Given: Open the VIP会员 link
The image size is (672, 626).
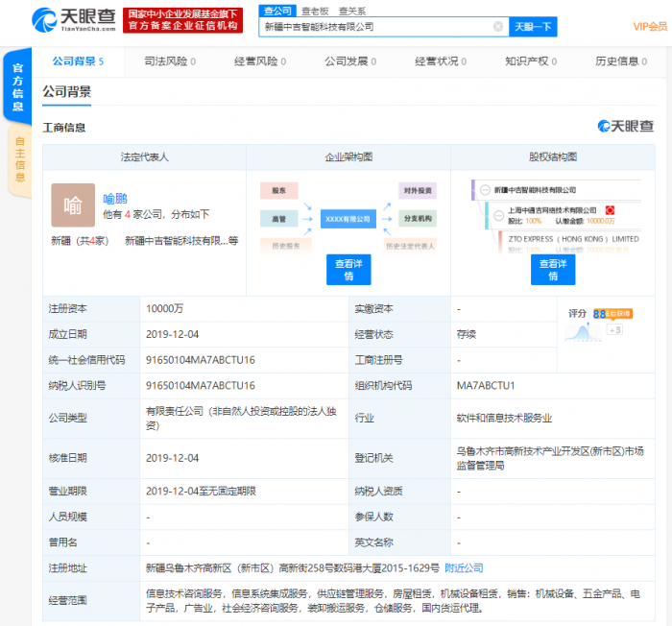Looking at the screenshot, I should pyautogui.click(x=650, y=27).
